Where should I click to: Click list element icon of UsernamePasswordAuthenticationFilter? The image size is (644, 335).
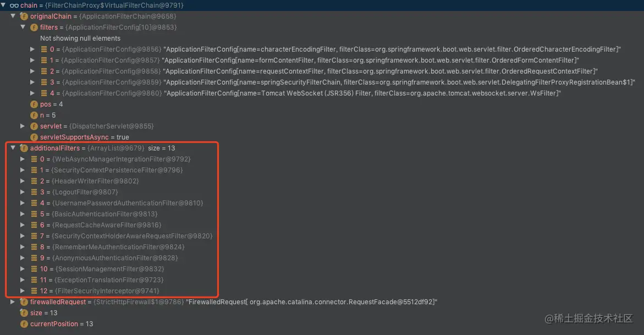[34, 203]
